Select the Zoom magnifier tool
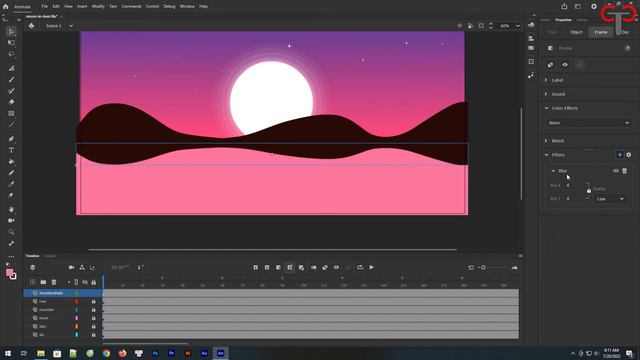Screen dimensions: 640x360 pyautogui.click(x=11, y=232)
